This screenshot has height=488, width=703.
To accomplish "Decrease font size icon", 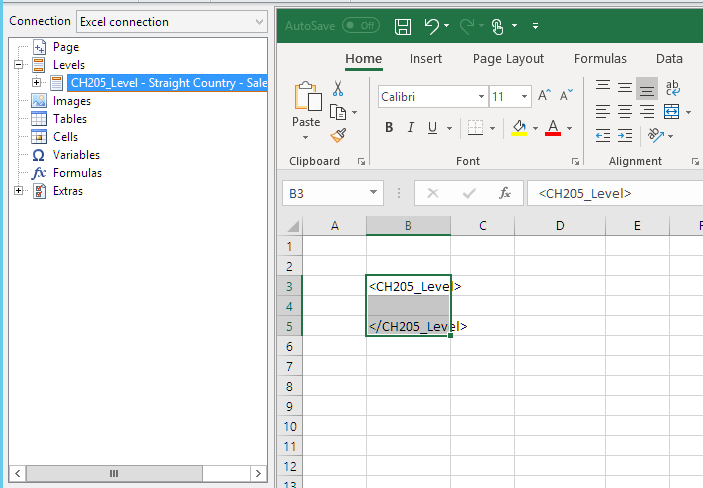I will 566,95.
